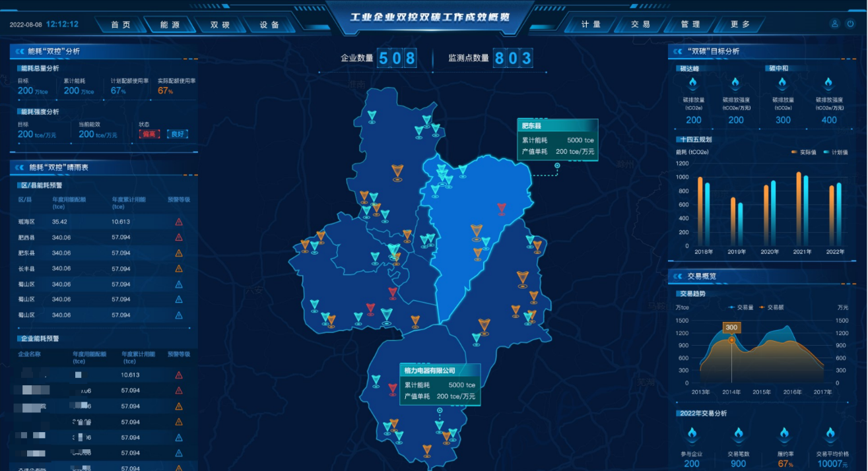Click the flame icon above 交易平均价格
Image resolution: width=868 pixels, height=471 pixels.
coord(832,434)
